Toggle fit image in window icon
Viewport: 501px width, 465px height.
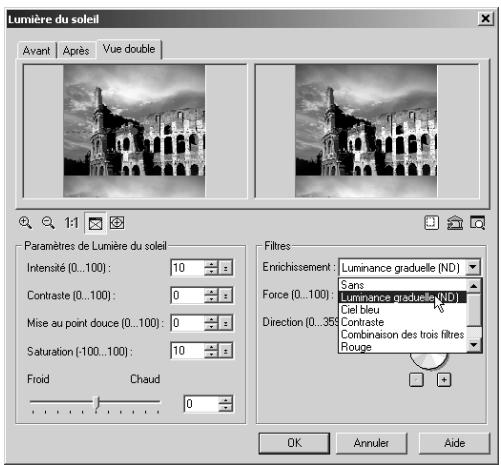click(95, 223)
